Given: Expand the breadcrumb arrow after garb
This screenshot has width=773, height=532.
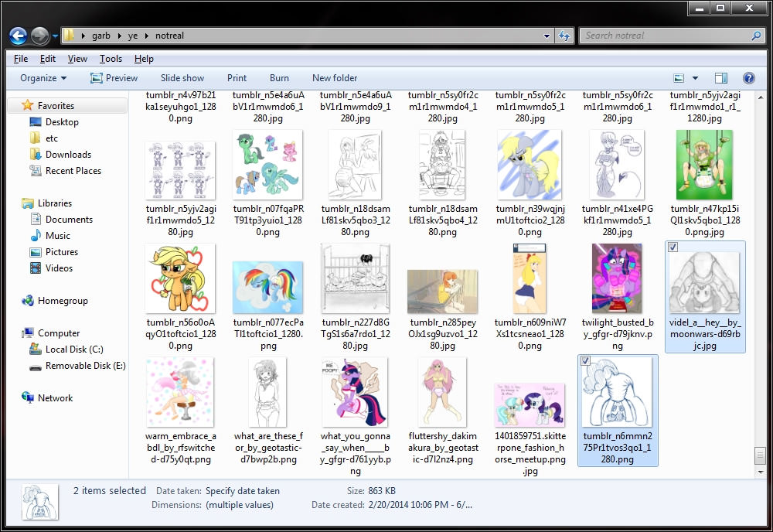Looking at the screenshot, I should (119, 36).
